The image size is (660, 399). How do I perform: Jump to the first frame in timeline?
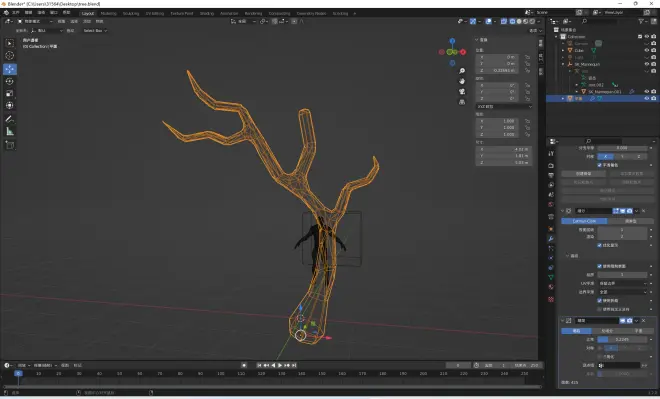[x=259, y=365]
